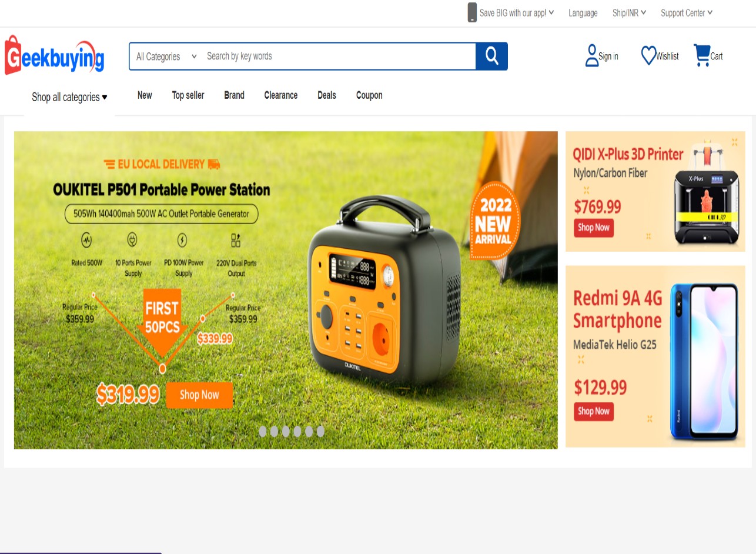Click the Rated 500W feature icon
This screenshot has width=756, height=554.
coord(87,240)
